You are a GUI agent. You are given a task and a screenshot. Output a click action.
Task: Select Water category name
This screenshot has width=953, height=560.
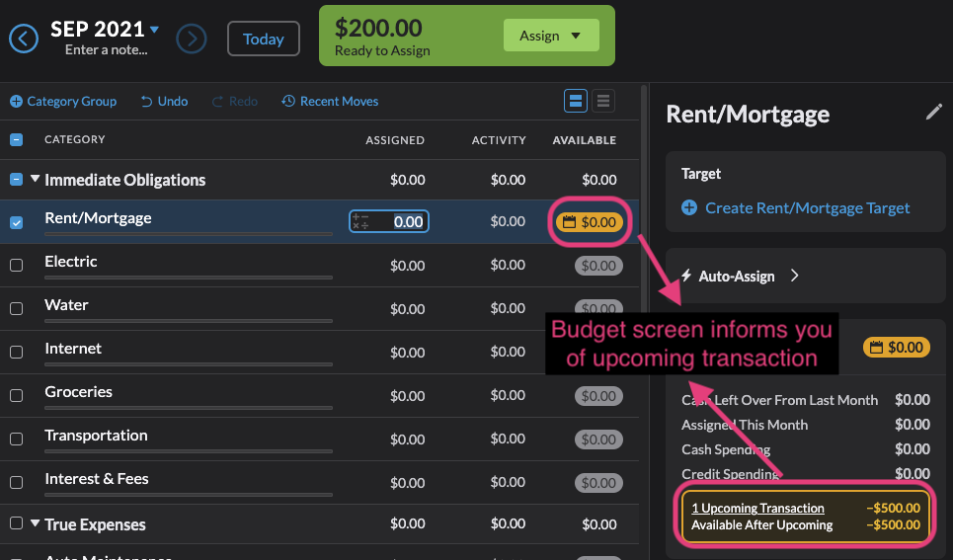(66, 304)
